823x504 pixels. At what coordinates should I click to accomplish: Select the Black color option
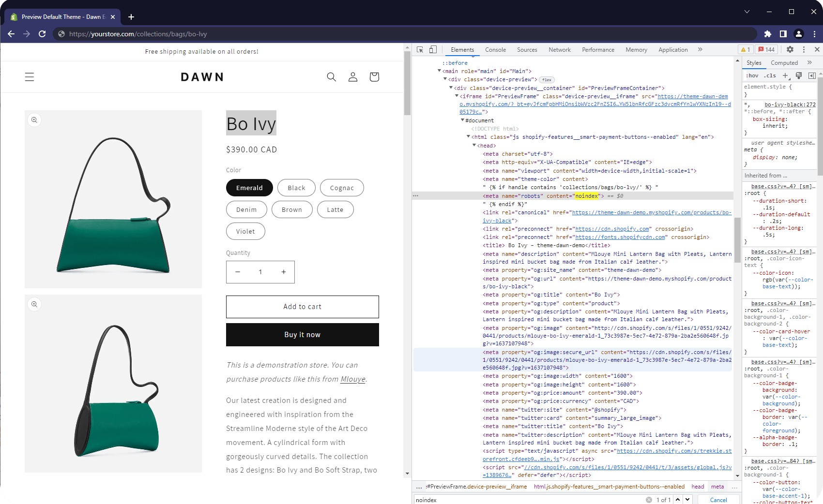click(x=296, y=188)
